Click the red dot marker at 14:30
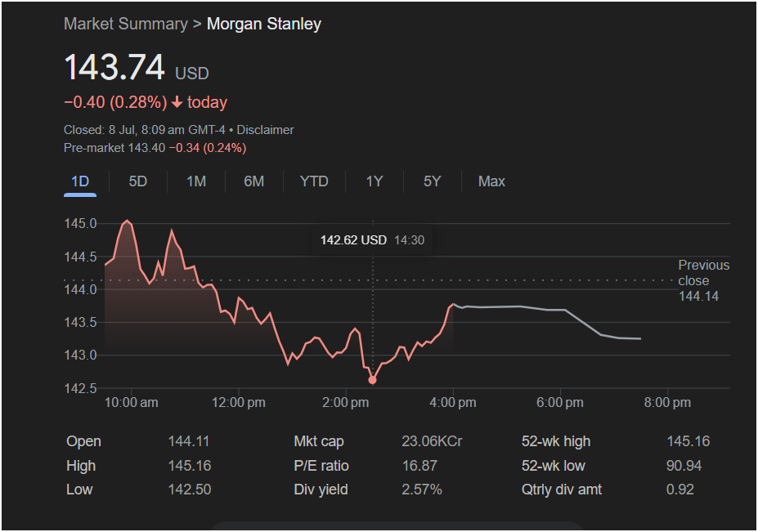Viewport: 758px width, 532px height. (x=372, y=380)
